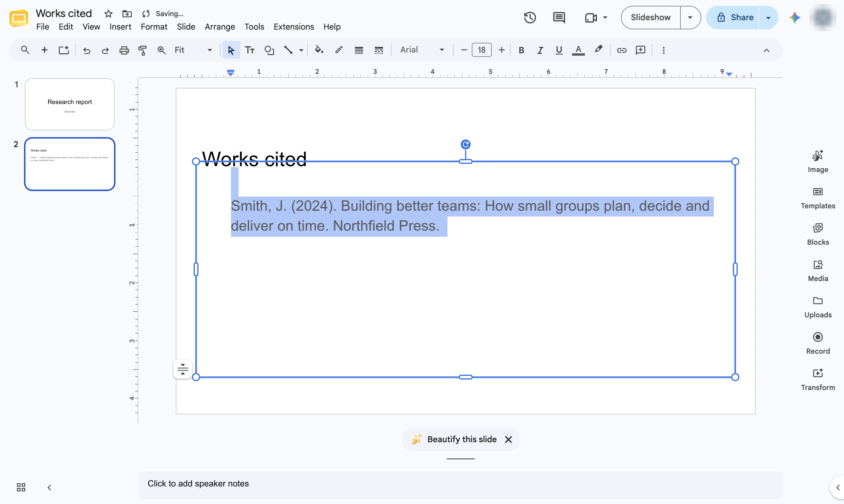The image size is (844, 504).
Task: Open the shape tool
Action: click(269, 50)
